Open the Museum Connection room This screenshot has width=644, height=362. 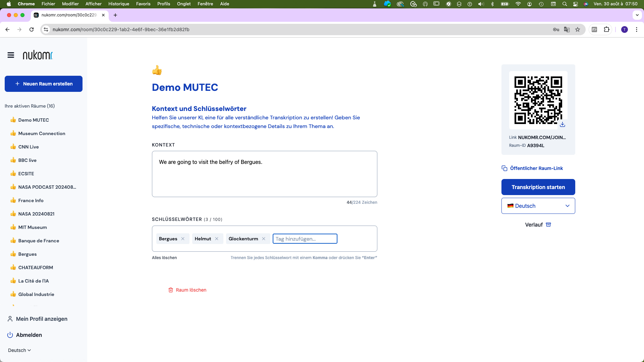(42, 133)
